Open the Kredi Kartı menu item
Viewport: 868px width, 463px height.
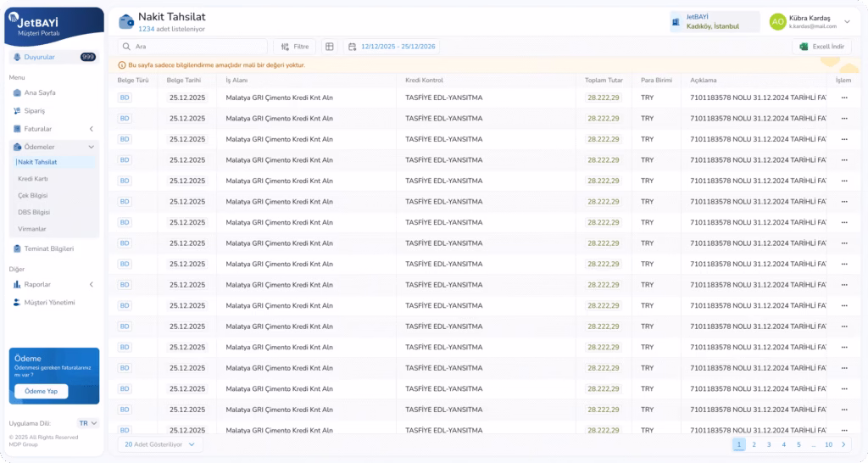point(33,179)
